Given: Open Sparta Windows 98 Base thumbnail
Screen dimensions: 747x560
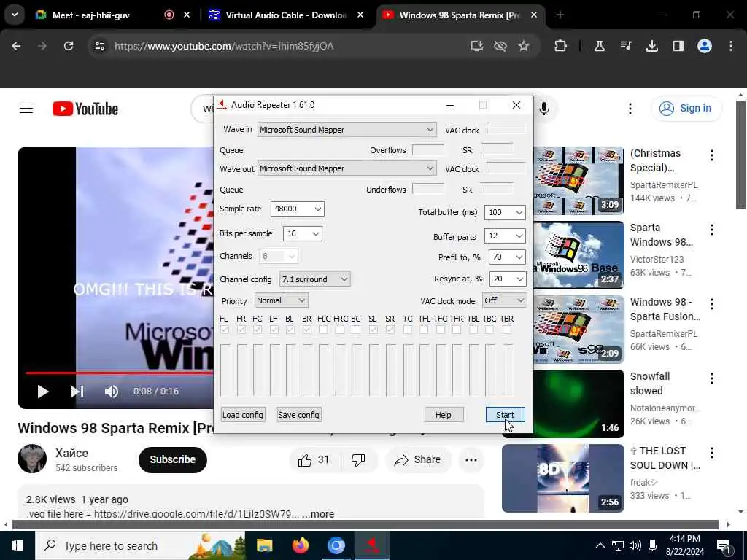Looking at the screenshot, I should 578,254.
